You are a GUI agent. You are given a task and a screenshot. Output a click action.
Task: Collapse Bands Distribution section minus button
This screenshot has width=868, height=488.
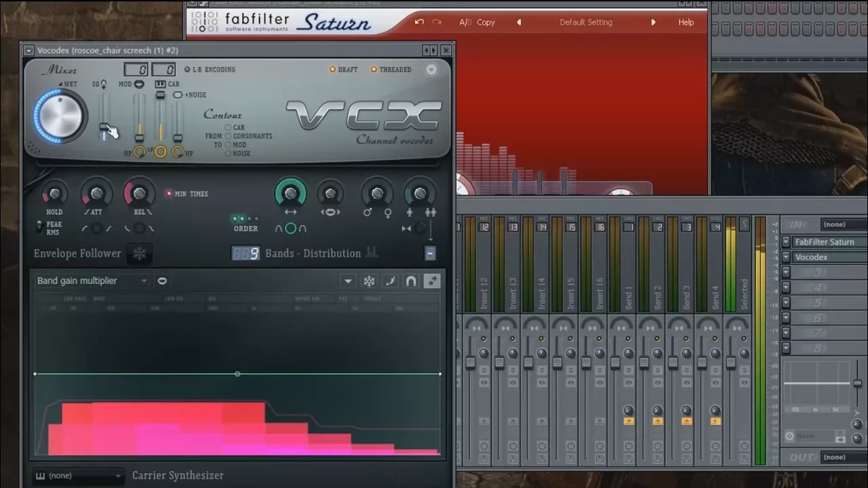pos(430,253)
